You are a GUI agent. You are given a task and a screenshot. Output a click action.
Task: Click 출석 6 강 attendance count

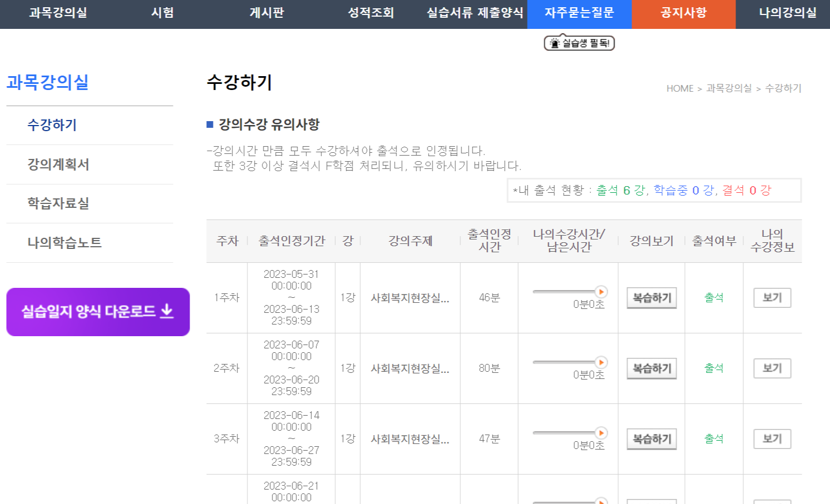(621, 191)
